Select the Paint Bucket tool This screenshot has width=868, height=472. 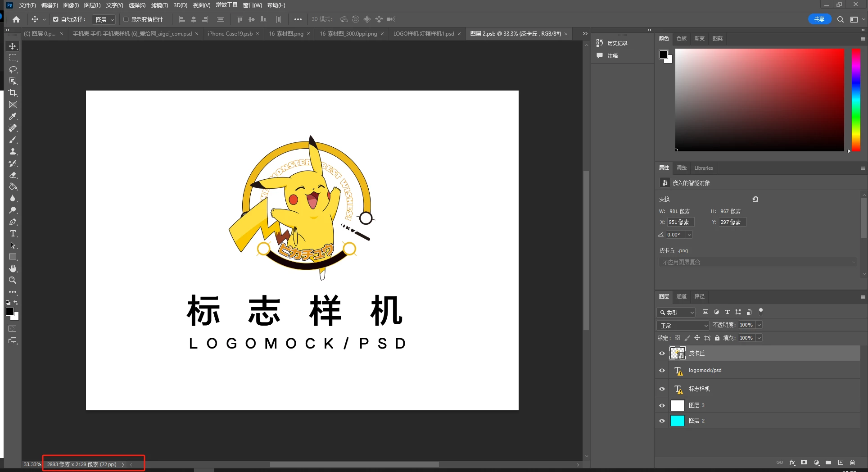click(13, 186)
